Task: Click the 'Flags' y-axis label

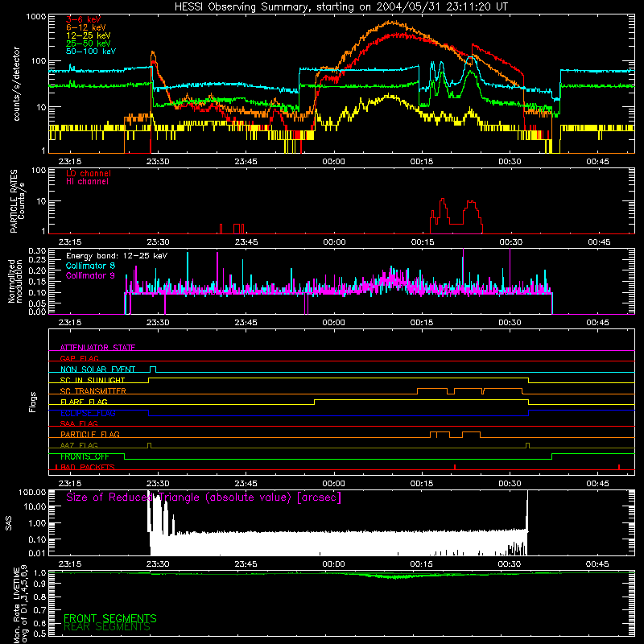Action: (33, 402)
